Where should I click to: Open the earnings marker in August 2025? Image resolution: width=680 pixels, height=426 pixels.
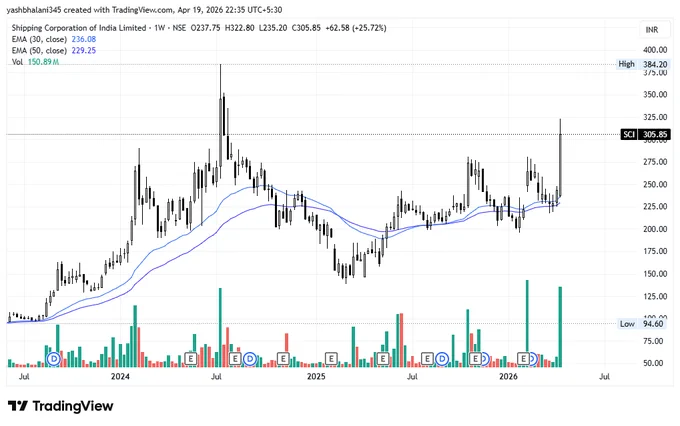(x=427, y=359)
